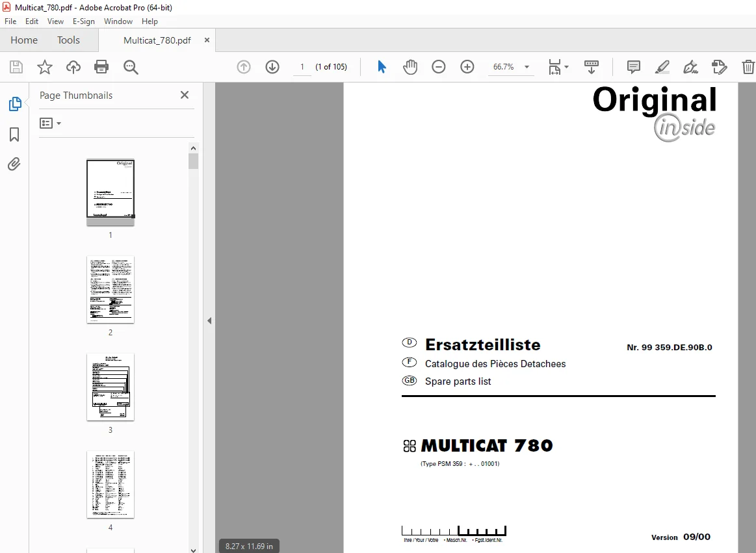Select the highlight text pen tool

(x=662, y=66)
